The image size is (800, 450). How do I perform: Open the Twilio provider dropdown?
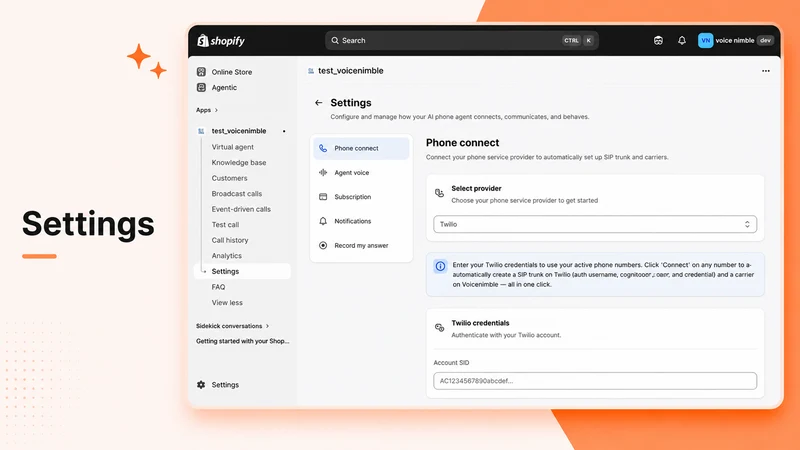(595, 224)
